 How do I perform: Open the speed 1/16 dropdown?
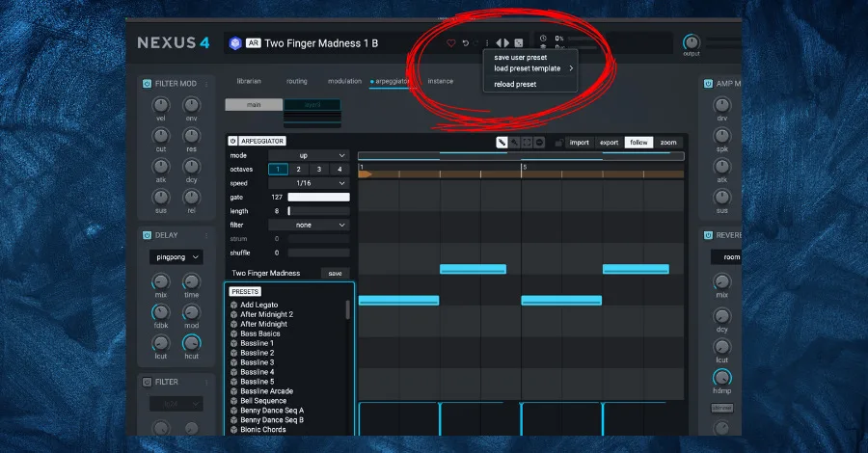pos(309,183)
